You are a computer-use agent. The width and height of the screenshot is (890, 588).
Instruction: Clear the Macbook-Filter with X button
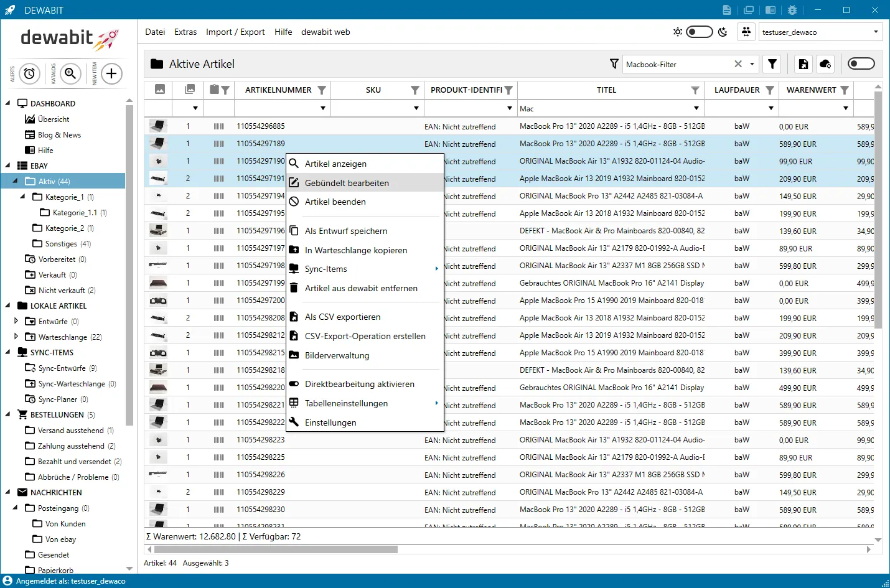(738, 64)
